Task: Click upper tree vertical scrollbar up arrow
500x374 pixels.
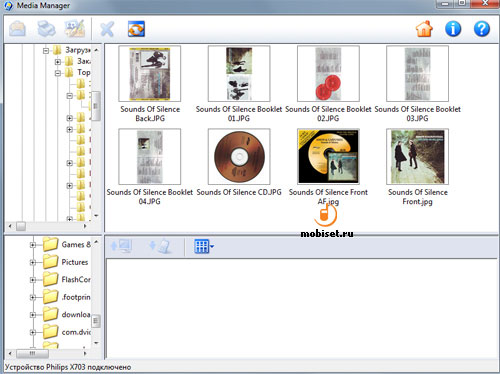Action: [96, 50]
